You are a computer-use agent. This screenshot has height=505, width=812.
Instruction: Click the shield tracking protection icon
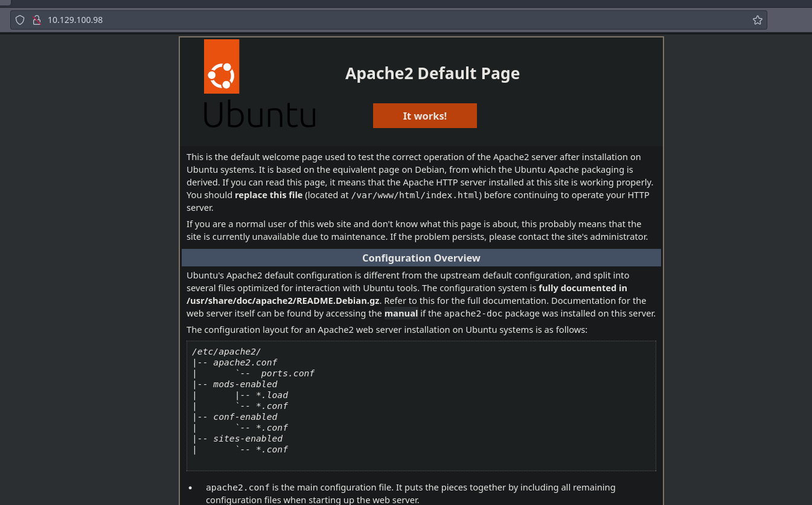pyautogui.click(x=20, y=20)
